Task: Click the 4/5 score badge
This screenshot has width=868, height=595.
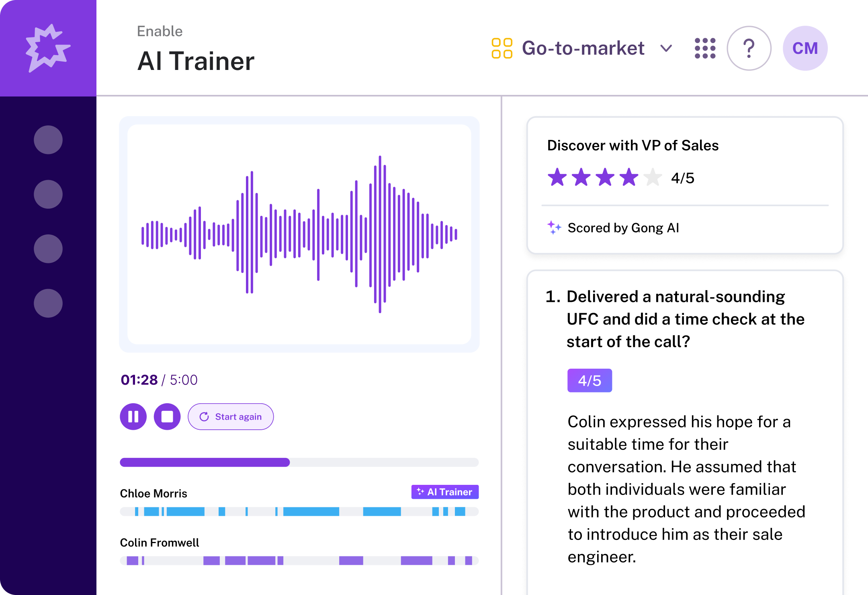Action: (x=590, y=380)
